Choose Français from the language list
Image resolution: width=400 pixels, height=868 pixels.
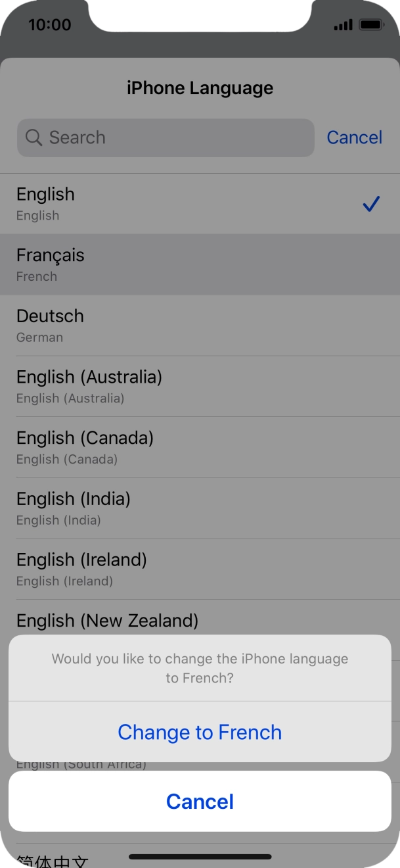click(51, 262)
